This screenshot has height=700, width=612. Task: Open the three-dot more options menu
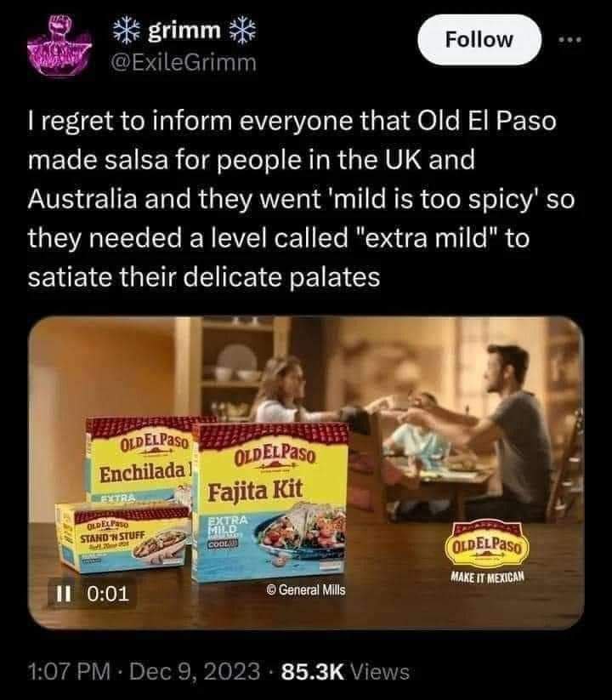coord(571,40)
